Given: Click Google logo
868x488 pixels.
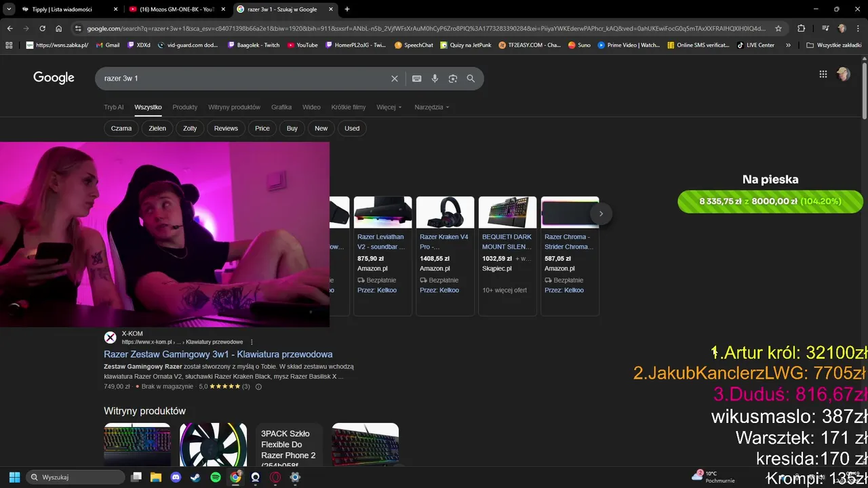Looking at the screenshot, I should (x=54, y=78).
